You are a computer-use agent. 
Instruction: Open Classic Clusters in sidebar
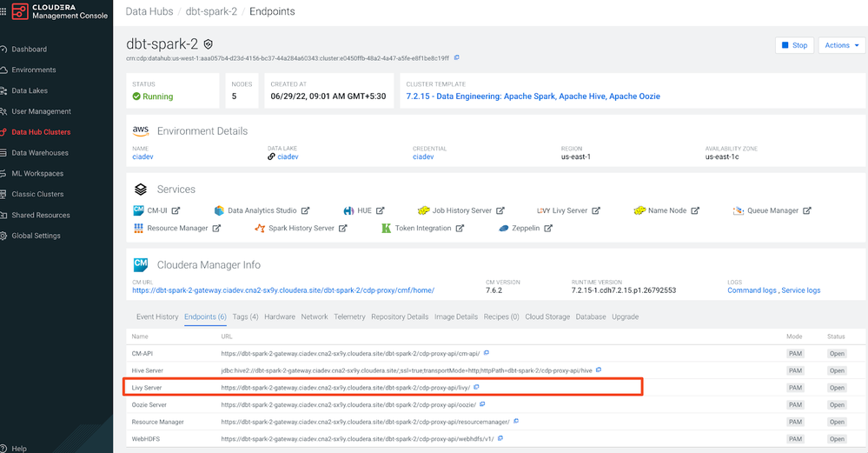click(x=37, y=195)
